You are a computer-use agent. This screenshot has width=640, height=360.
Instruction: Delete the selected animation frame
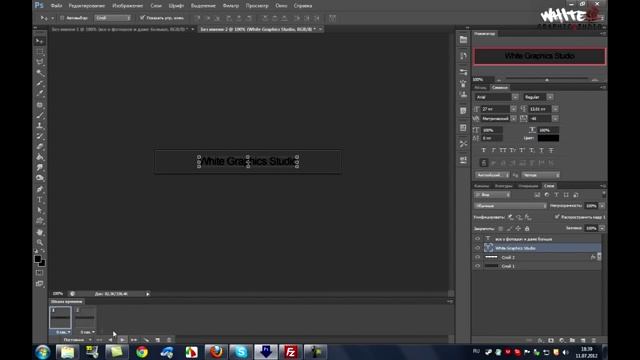click(169, 340)
